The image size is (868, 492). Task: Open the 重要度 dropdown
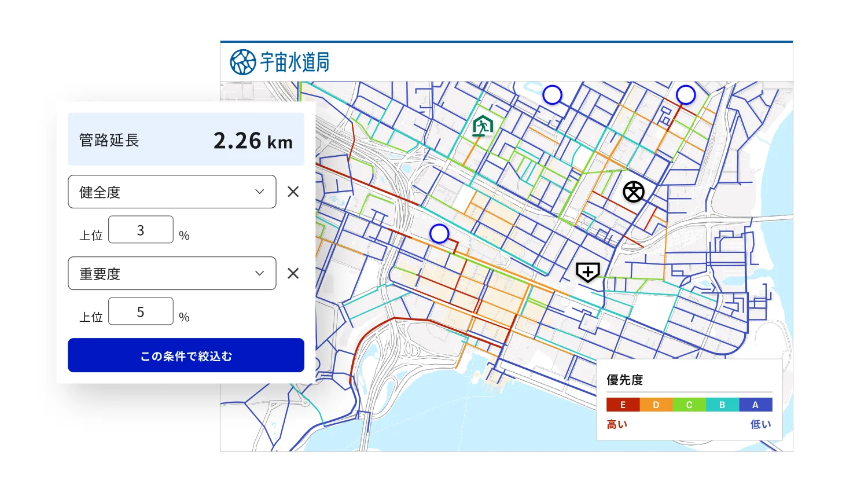(x=172, y=273)
